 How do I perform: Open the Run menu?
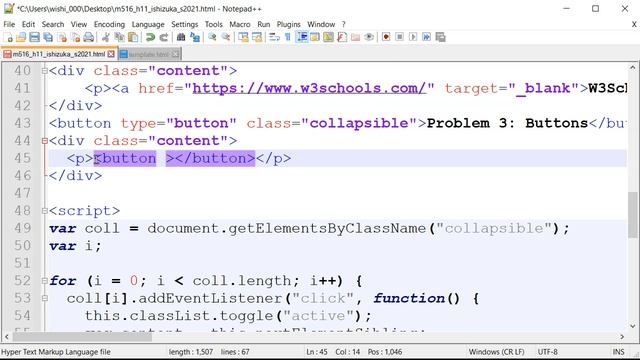point(264,24)
